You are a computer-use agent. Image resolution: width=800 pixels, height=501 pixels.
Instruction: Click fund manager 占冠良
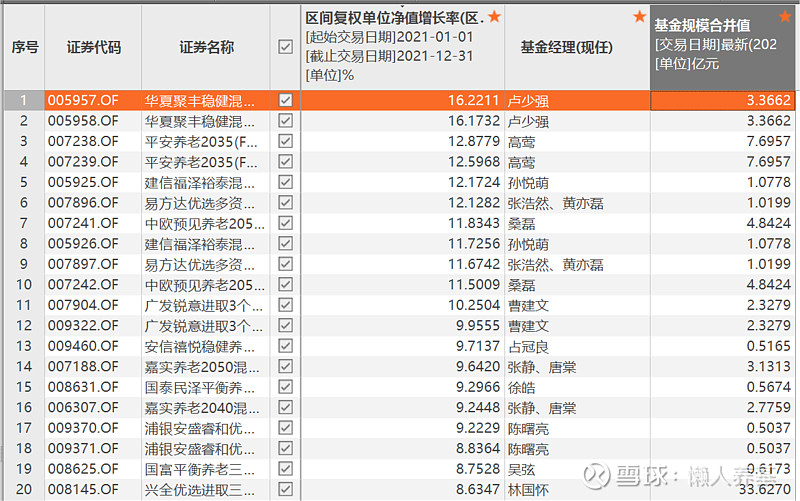pos(528,347)
